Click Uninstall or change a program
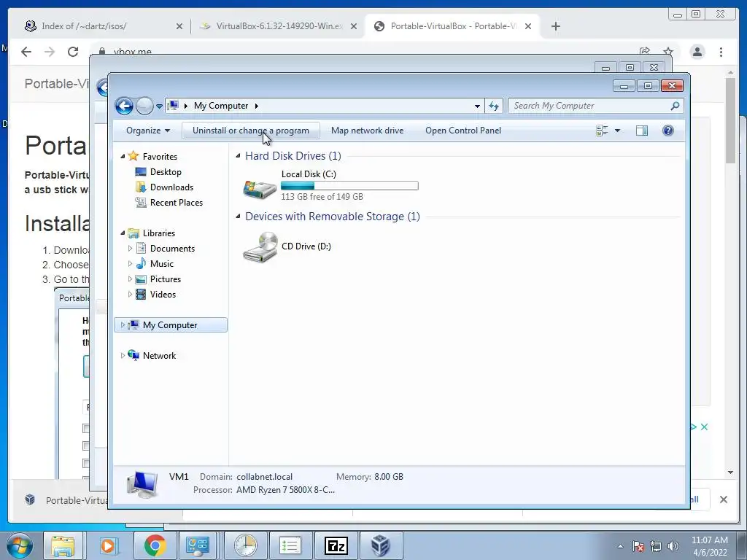Screen dimensions: 747x560 [251, 131]
